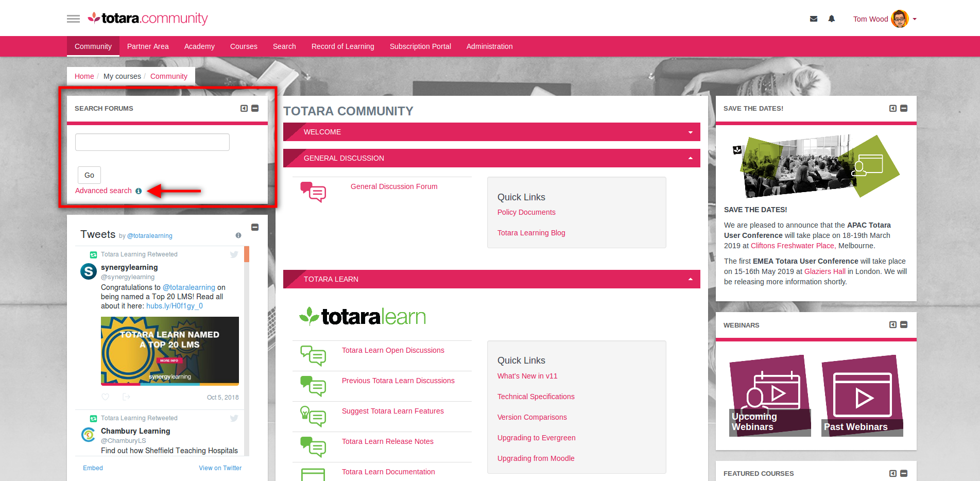Click the Suggest Totara Learn Features lightbulb icon
The image size is (980, 481).
coord(313,417)
